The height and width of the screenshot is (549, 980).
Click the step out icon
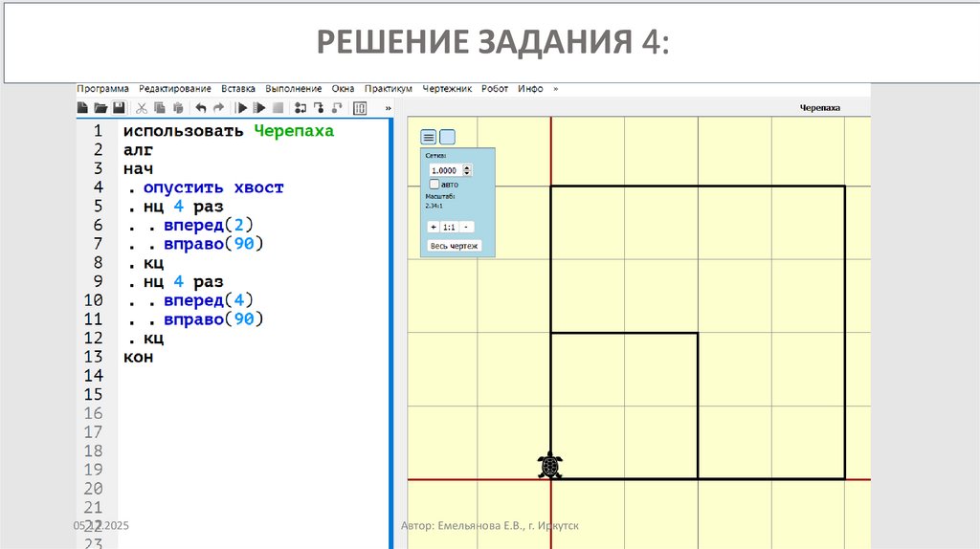point(337,108)
